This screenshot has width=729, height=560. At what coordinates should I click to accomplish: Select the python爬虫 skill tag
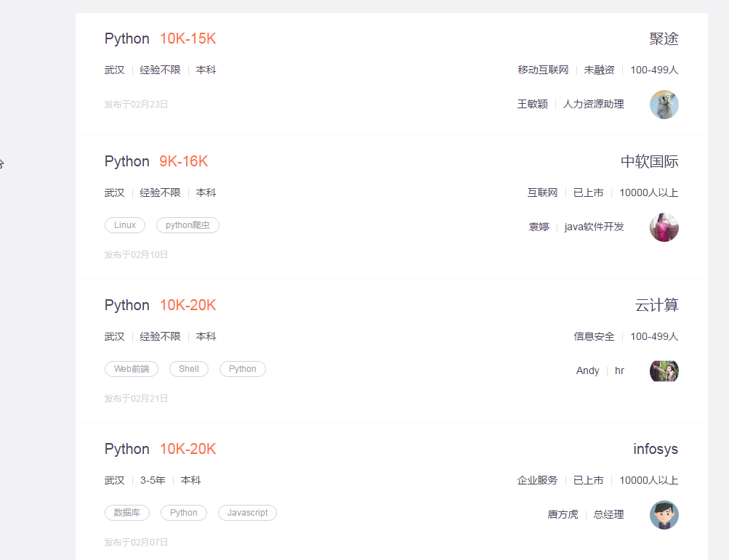[x=188, y=225]
